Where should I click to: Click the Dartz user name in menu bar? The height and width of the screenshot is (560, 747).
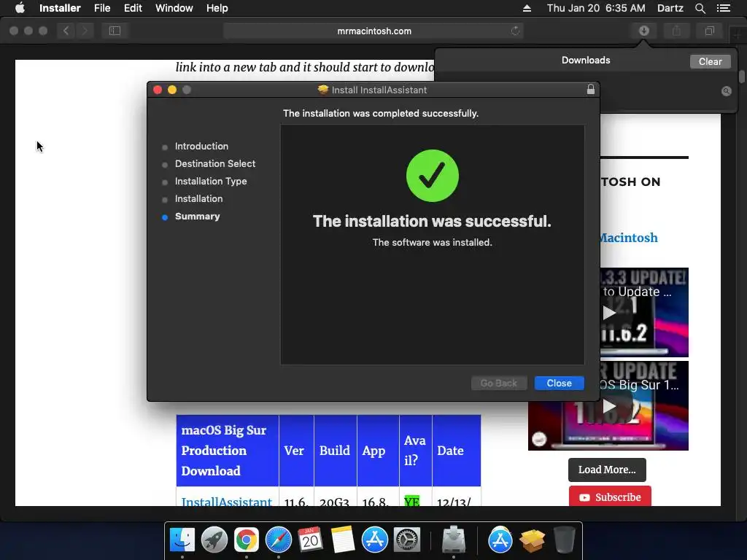tap(670, 8)
